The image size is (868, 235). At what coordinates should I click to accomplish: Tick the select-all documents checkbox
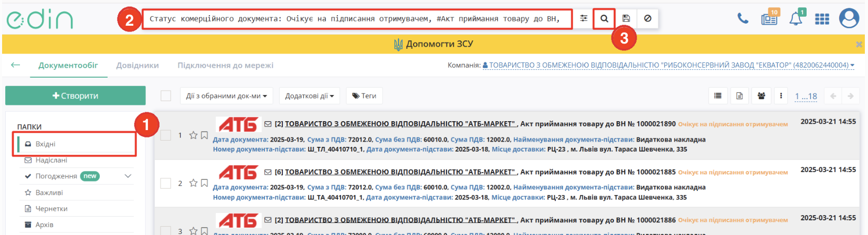point(166,95)
